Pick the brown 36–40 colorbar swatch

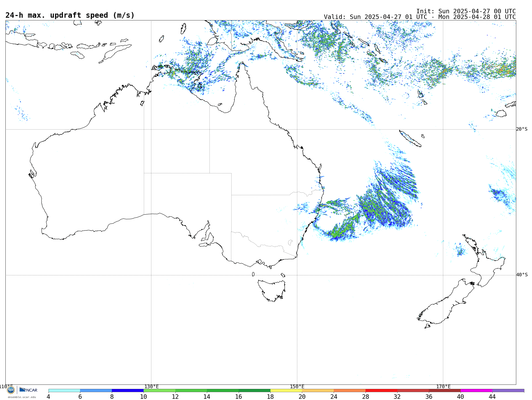pyautogui.click(x=445, y=391)
